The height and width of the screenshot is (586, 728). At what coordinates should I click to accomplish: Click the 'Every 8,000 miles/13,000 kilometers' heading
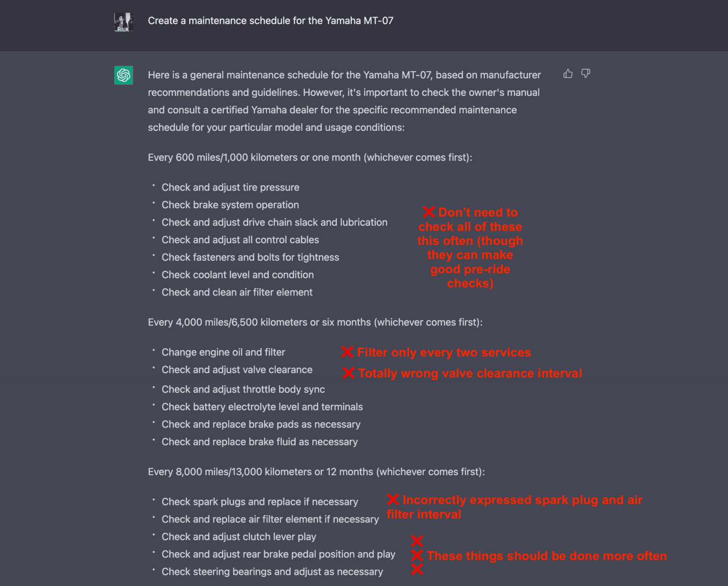click(x=316, y=472)
